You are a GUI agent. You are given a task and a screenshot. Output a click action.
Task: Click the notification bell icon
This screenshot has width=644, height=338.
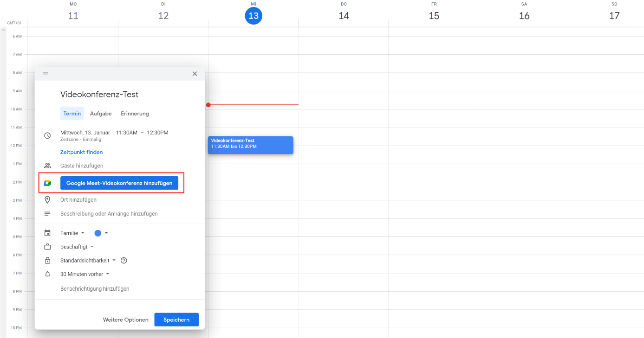(x=47, y=274)
